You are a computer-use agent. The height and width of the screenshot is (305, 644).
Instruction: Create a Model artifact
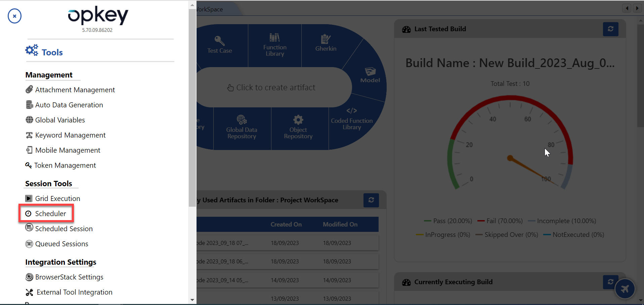coord(370,75)
